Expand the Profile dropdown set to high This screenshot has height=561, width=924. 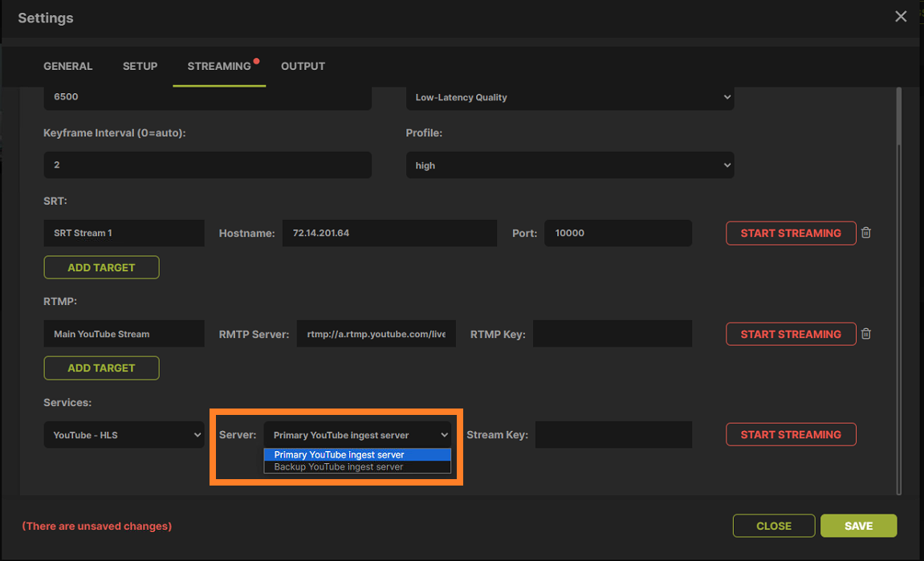570,165
